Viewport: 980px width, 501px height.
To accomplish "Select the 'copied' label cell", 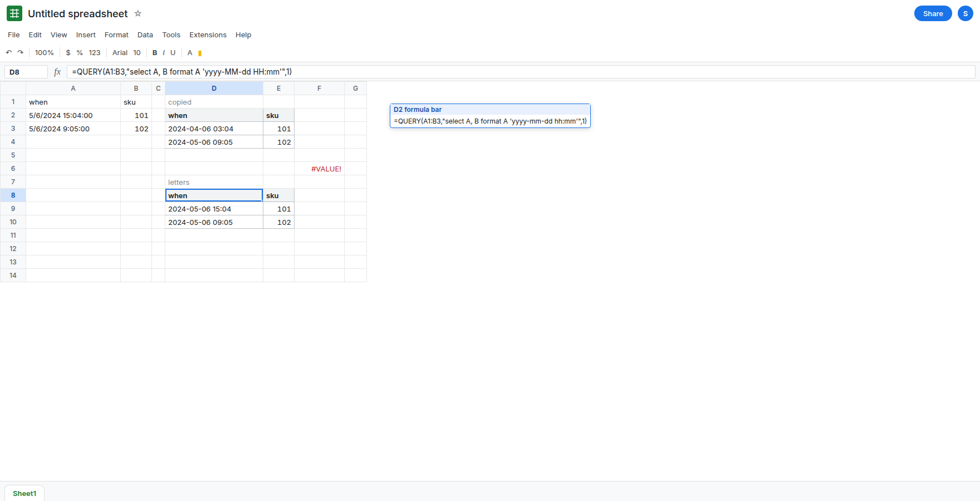I will click(x=214, y=102).
